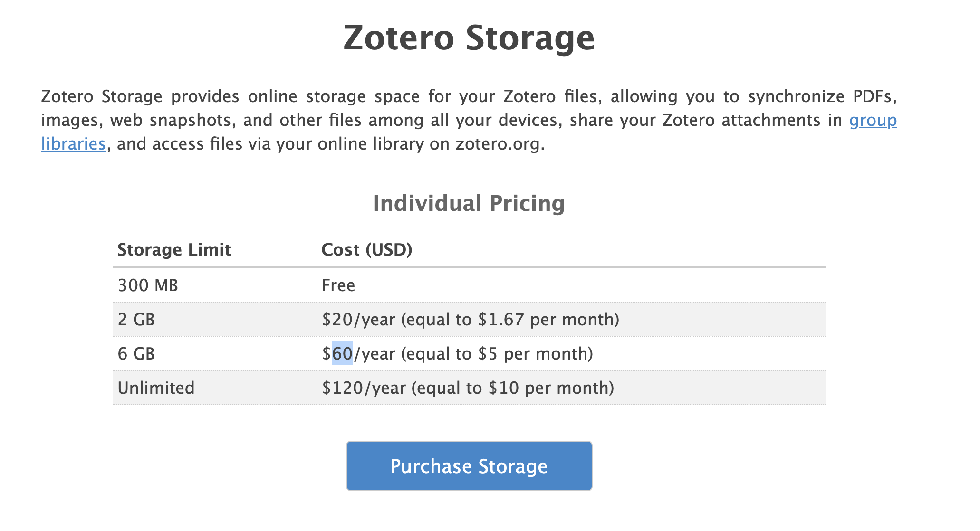This screenshot has height=531, width=980.
Task: Click the $120/year price text
Action: coord(364,388)
